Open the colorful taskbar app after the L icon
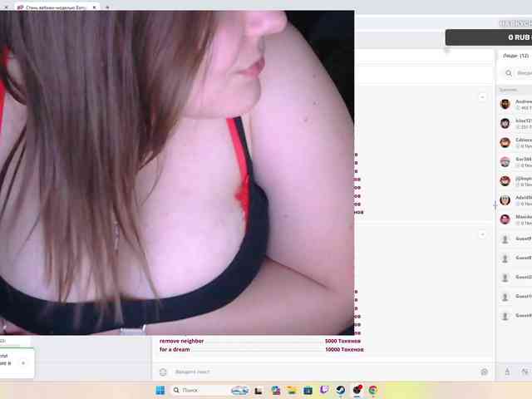Image resolution: width=532 pixels, height=399 pixels. click(275, 390)
